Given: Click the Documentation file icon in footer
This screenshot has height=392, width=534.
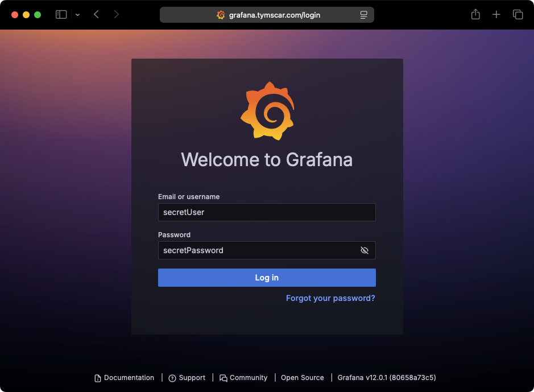Looking at the screenshot, I should (98, 378).
